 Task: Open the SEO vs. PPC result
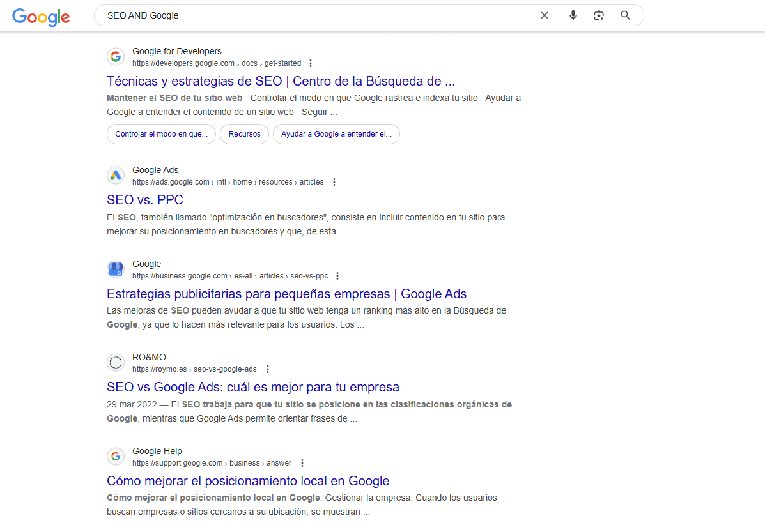point(145,200)
